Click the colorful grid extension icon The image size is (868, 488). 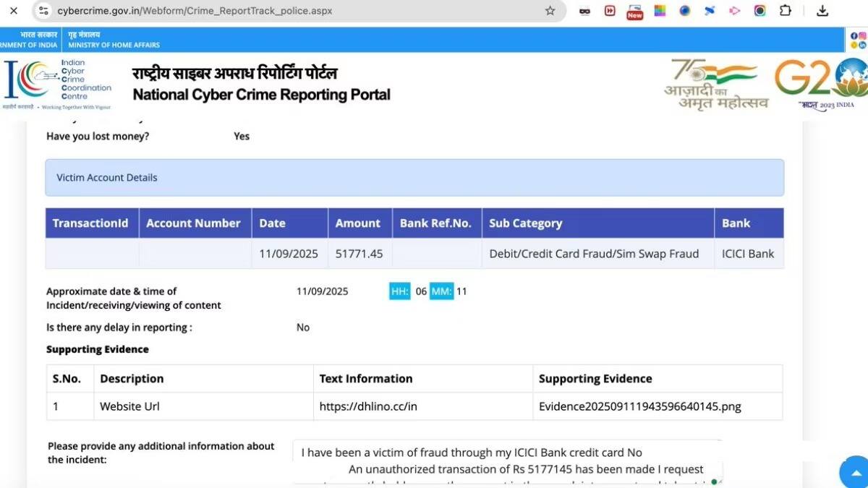[660, 11]
